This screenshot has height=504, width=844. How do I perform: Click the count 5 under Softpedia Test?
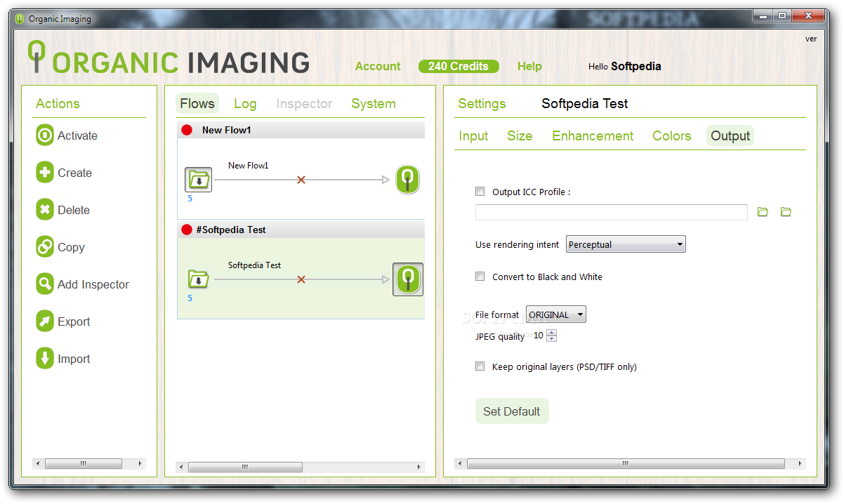click(190, 298)
